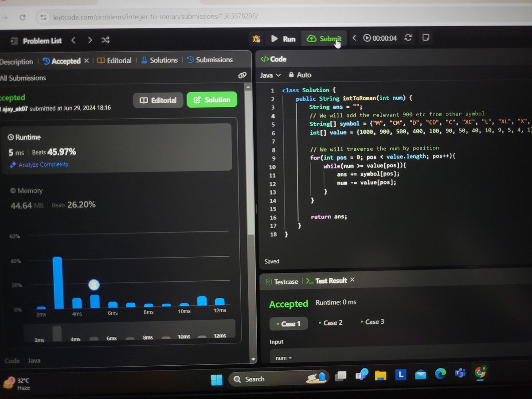This screenshot has height=399, width=532.
Task: Open Google Chrome from taskbar
Action: (480, 372)
